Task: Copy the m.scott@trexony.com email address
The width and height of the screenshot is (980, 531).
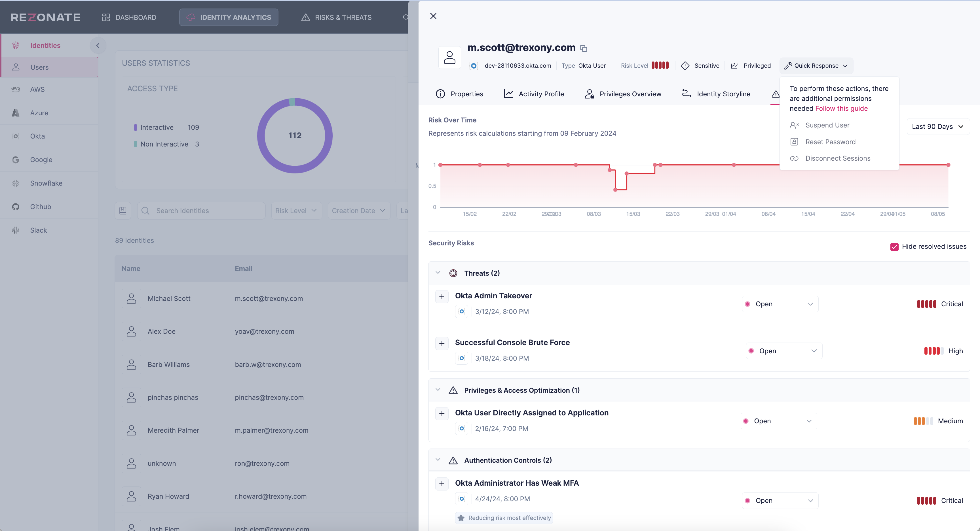Action: coord(584,48)
